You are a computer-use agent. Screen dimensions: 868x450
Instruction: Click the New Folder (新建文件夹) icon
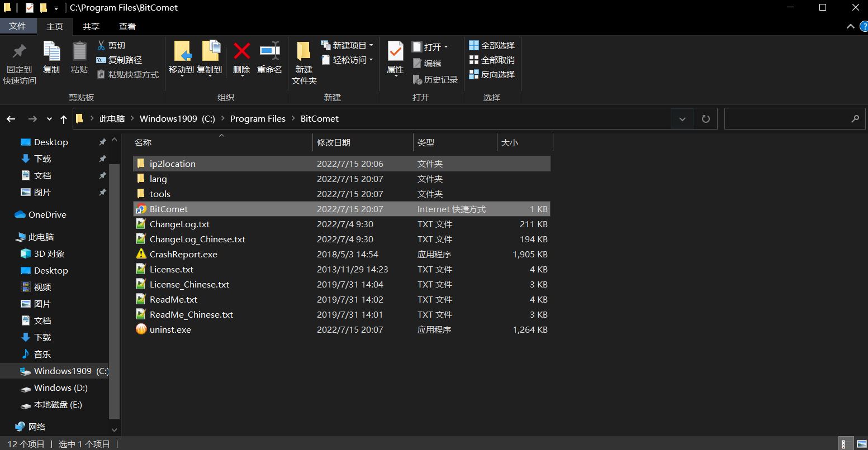pos(303,52)
